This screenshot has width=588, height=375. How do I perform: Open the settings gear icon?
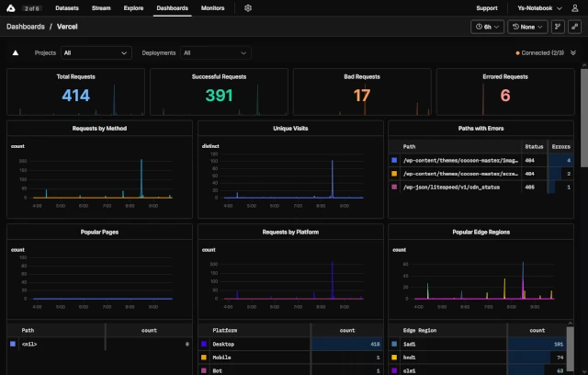[x=248, y=7]
